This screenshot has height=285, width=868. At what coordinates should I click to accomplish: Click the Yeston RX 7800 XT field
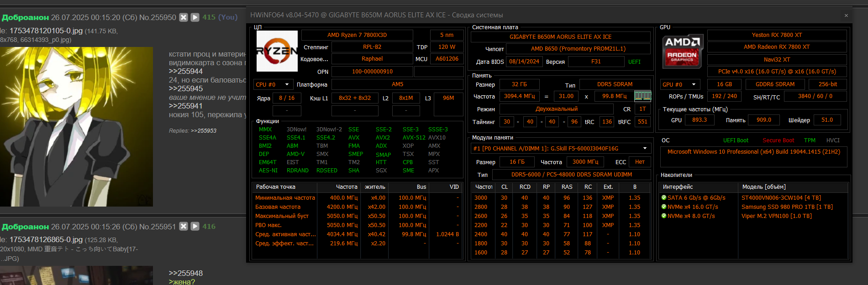point(777,35)
